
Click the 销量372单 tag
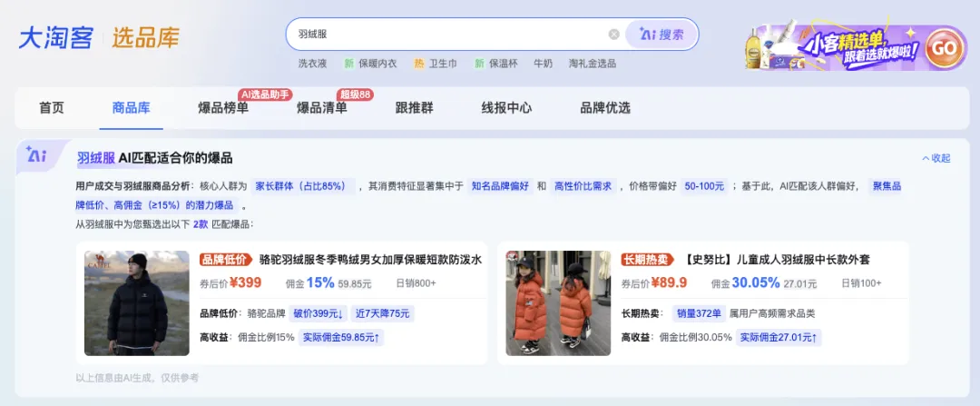pyautogui.click(x=700, y=313)
